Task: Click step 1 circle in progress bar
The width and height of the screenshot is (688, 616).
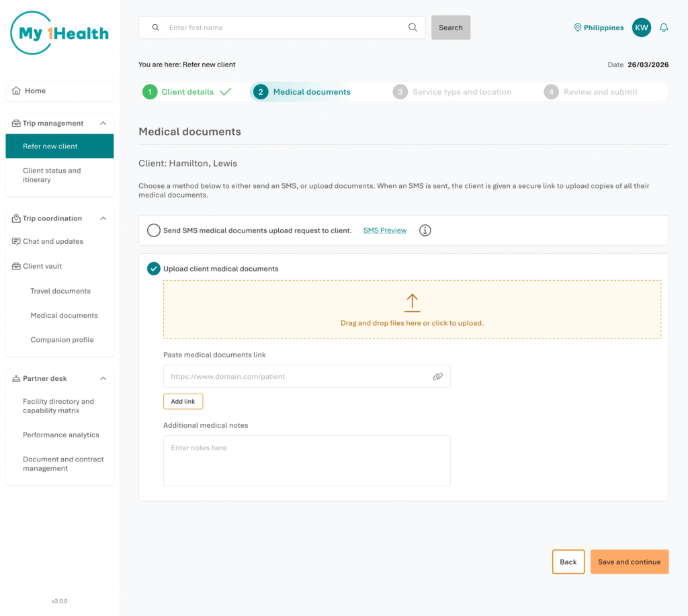Action: 150,92
